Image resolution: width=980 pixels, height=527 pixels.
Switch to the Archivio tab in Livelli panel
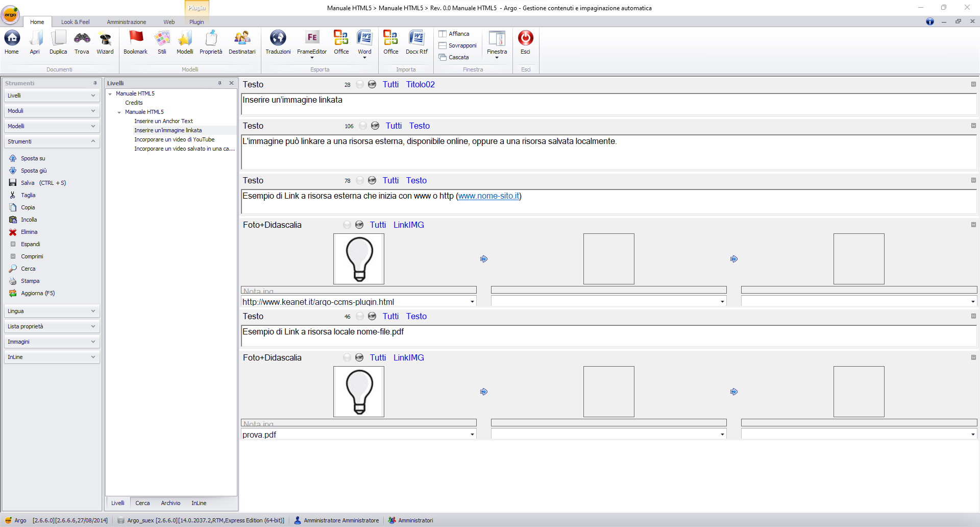click(170, 503)
